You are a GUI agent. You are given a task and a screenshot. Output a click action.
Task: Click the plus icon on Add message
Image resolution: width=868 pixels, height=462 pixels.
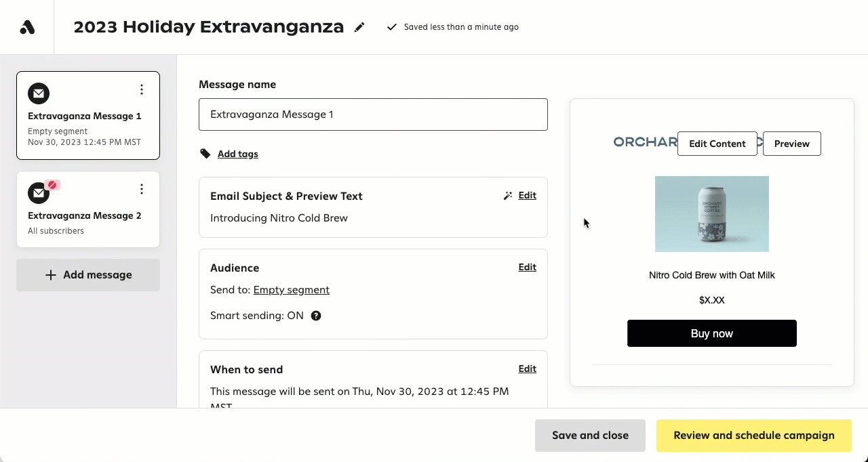click(50, 274)
